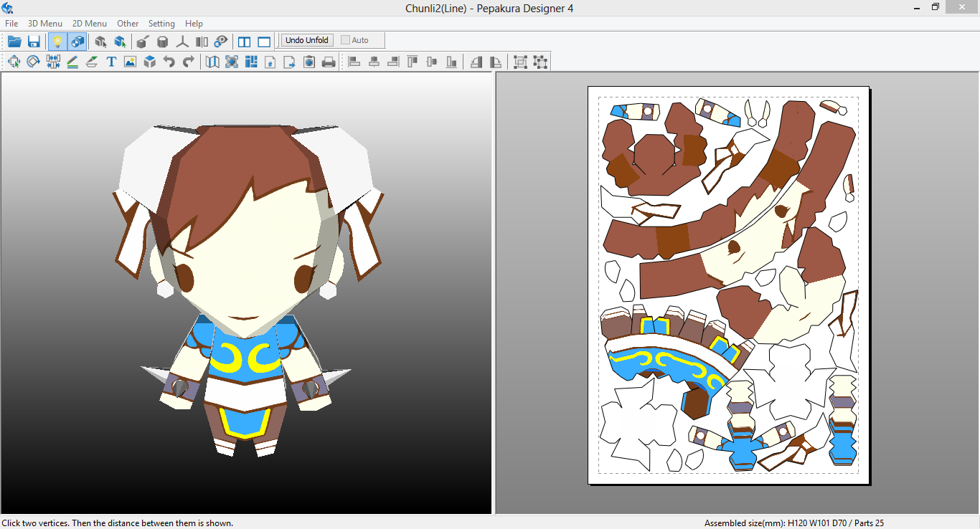Open the 2D Menu
The width and height of the screenshot is (980, 529).
coord(90,24)
